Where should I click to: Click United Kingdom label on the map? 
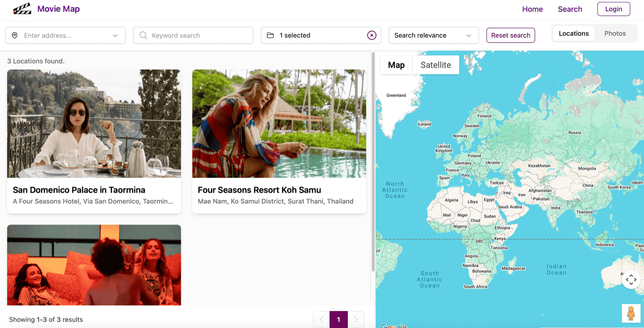pyautogui.click(x=444, y=148)
